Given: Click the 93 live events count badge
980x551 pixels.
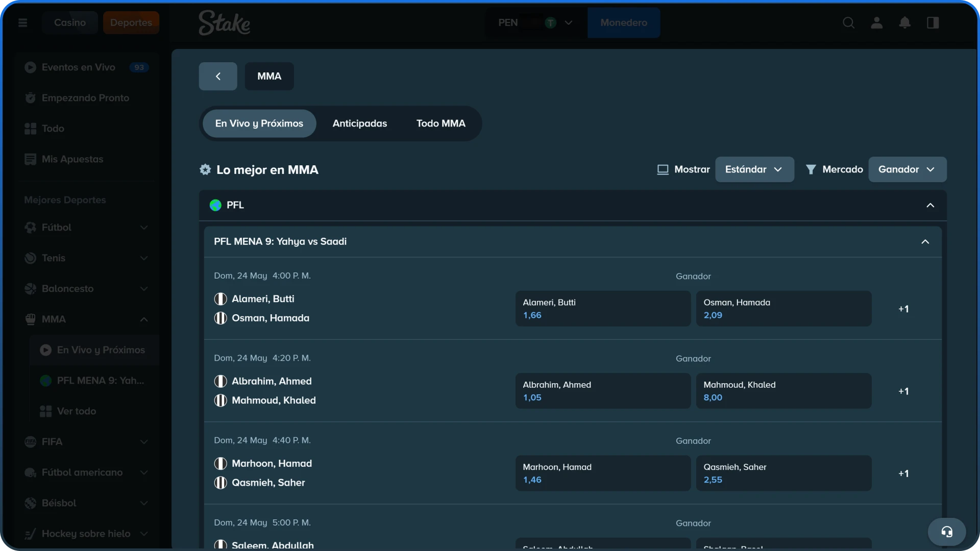Looking at the screenshot, I should (x=139, y=67).
